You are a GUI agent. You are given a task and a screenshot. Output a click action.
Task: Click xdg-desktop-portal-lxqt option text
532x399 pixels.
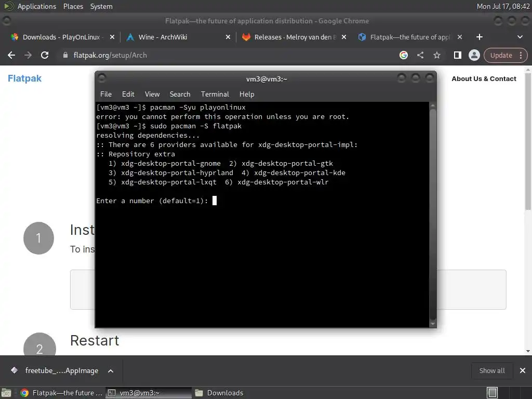pos(169,182)
